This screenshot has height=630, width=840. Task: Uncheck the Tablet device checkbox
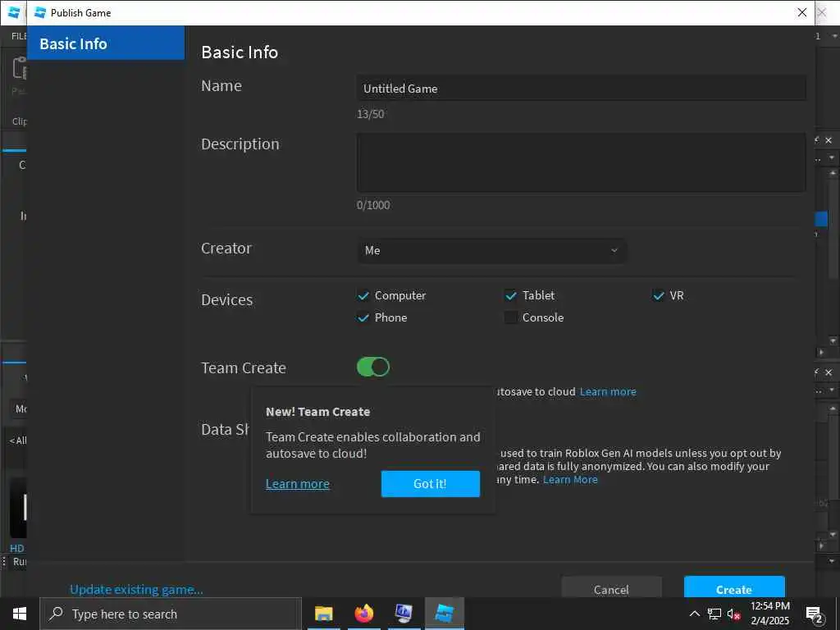510,295
